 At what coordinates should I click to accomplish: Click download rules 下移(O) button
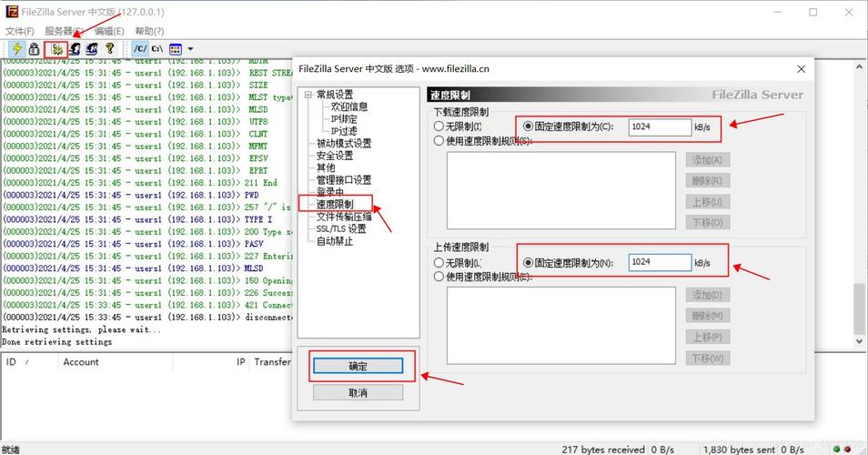point(708,222)
